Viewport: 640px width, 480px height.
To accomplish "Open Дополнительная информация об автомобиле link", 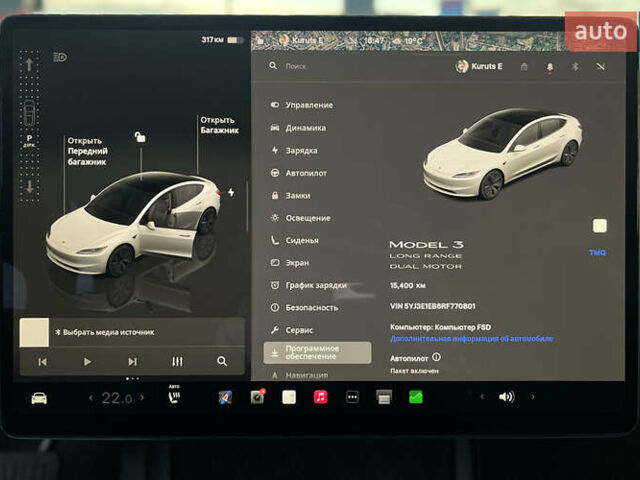I will pos(471,339).
